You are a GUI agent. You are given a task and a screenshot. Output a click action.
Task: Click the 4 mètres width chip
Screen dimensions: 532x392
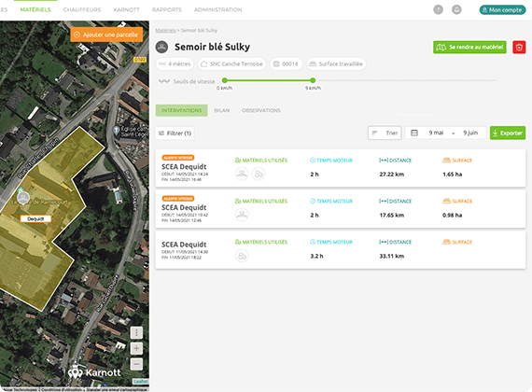pyautogui.click(x=175, y=63)
